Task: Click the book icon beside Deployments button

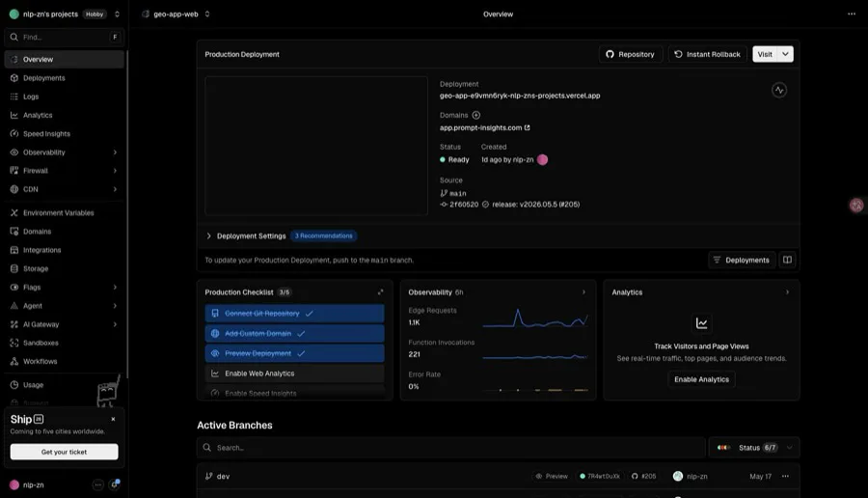Action: pos(787,260)
